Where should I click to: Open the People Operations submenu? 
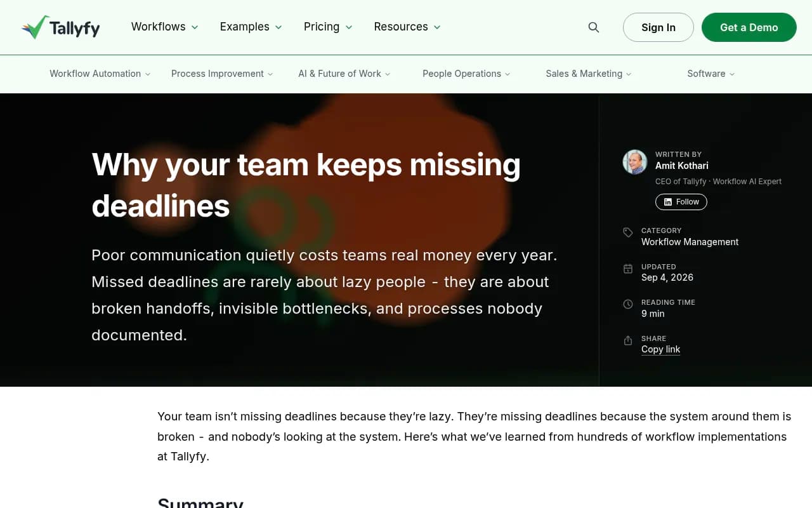[466, 74]
